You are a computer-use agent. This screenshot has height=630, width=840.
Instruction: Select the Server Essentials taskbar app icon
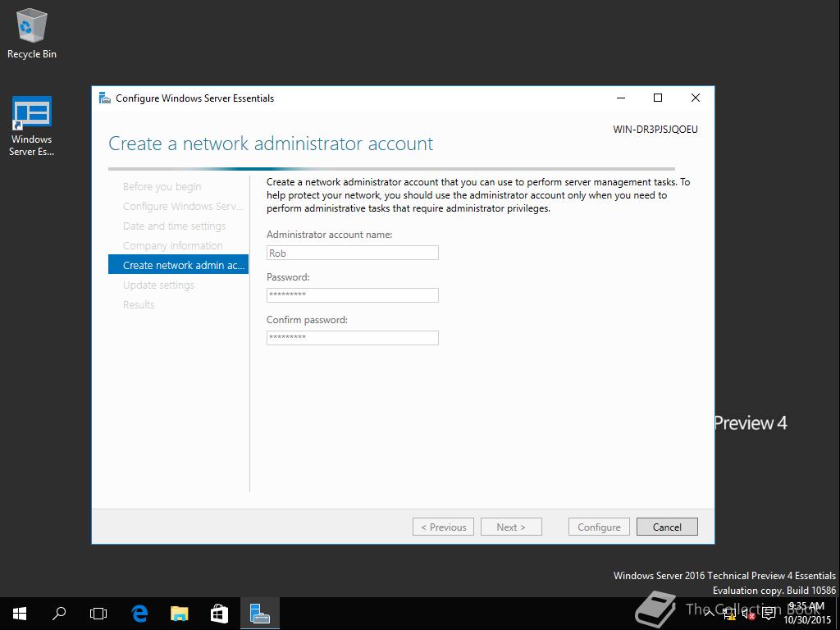pyautogui.click(x=260, y=614)
